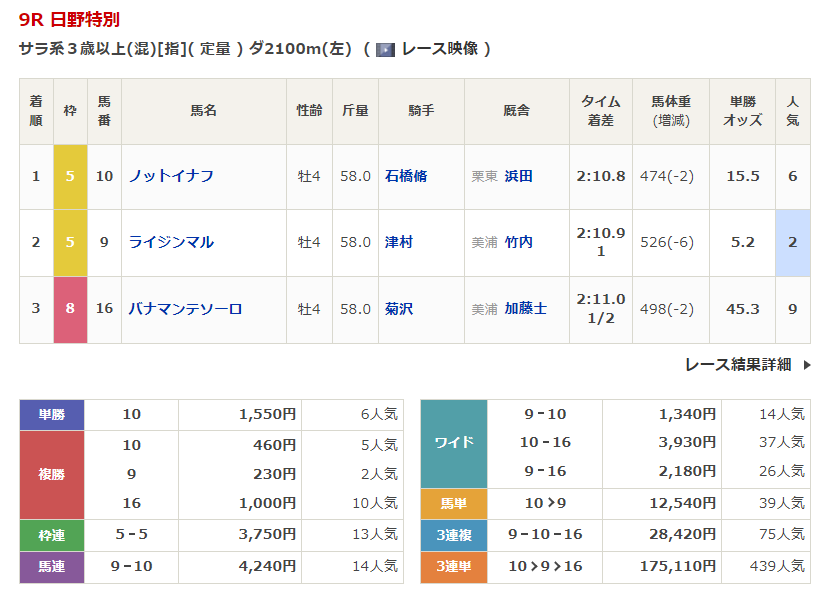Viewport: 829px width, 592px height.
Task: Open trainer 浜田's page
Action: click(x=518, y=176)
